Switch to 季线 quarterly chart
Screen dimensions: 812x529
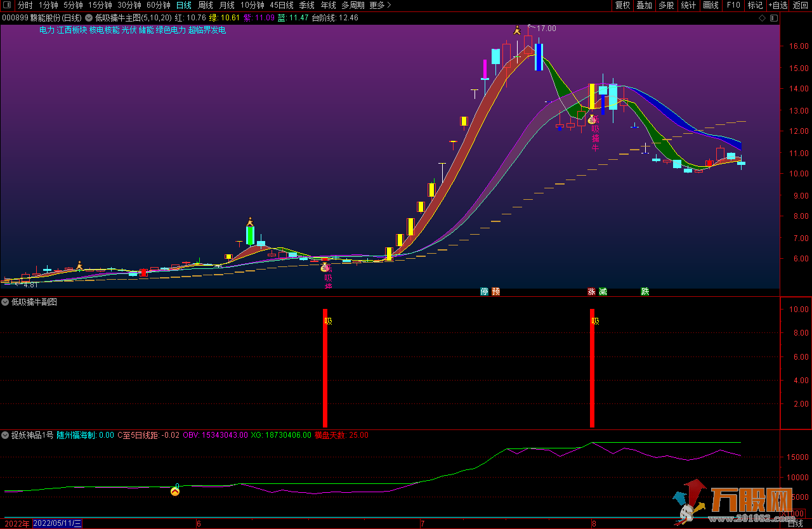(x=307, y=5)
